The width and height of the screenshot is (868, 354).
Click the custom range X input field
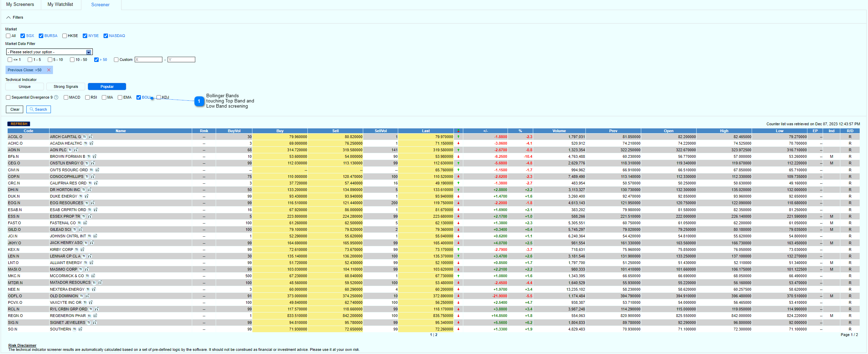(149, 60)
